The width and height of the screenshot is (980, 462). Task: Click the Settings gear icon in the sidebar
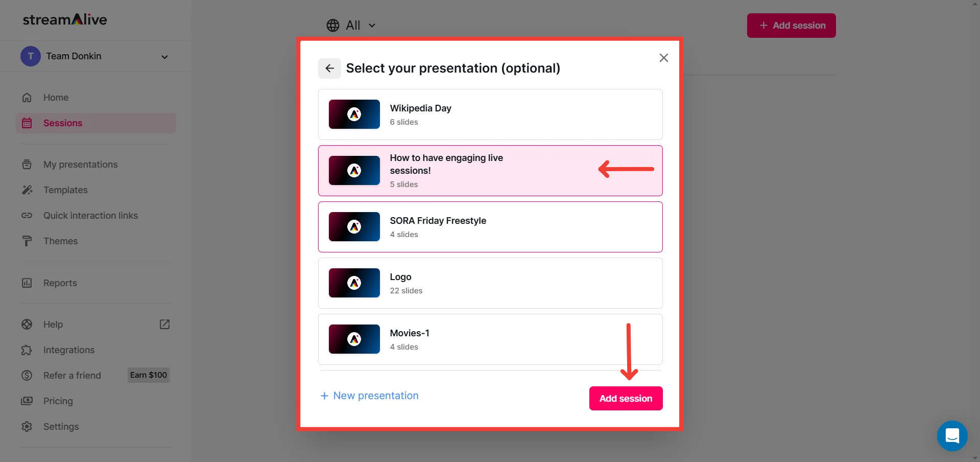(x=27, y=427)
